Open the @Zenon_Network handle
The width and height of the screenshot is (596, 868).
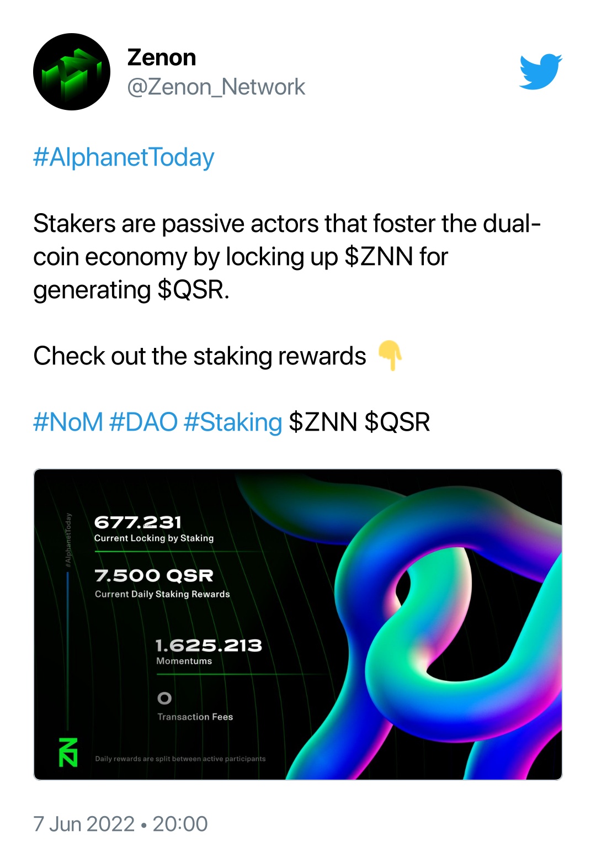[x=216, y=87]
